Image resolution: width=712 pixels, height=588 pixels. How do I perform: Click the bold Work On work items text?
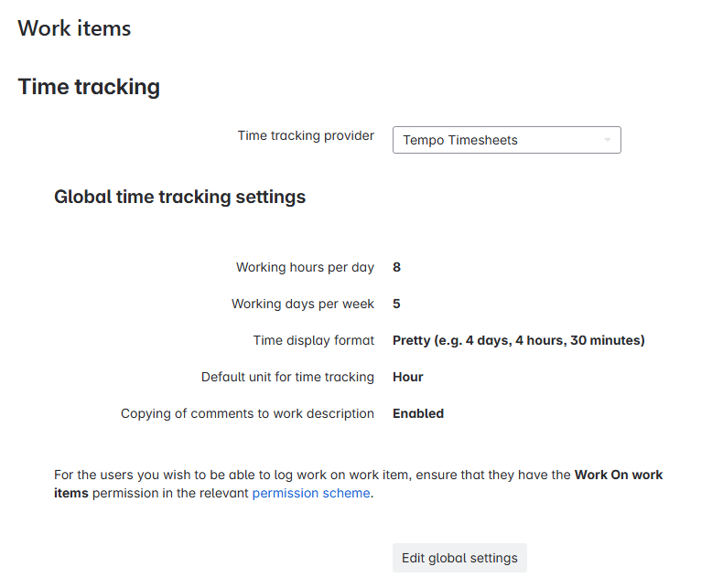[618, 476]
